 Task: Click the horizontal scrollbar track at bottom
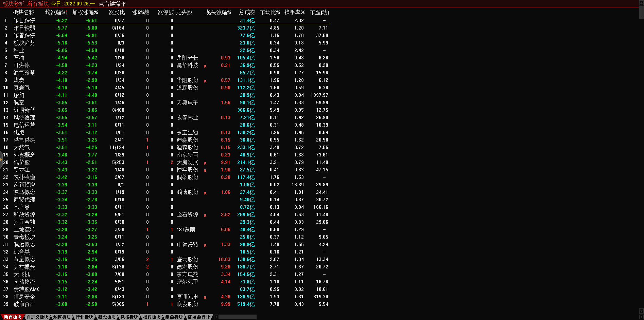pyautogui.click(x=238, y=317)
